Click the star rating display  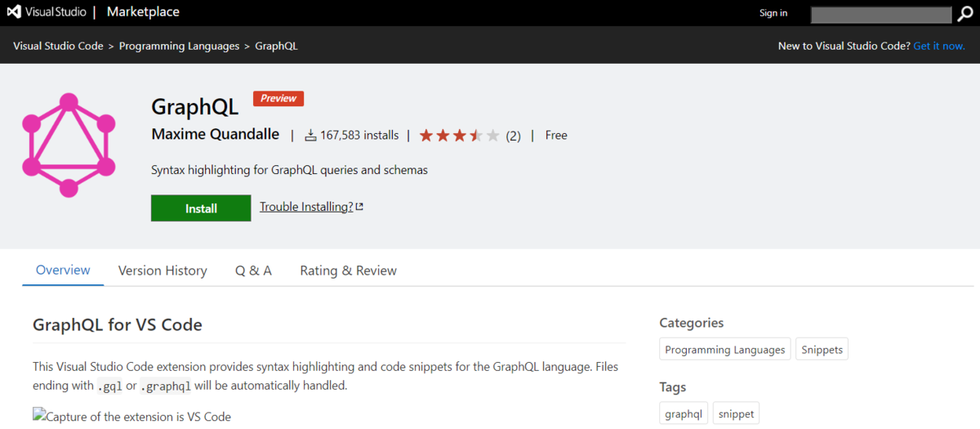pyautogui.click(x=459, y=136)
